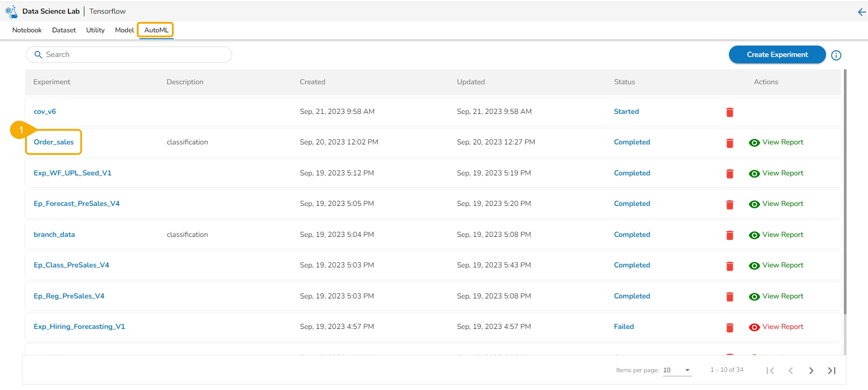
Task: Delete the cov_v6 experiment with trash icon
Action: click(729, 112)
